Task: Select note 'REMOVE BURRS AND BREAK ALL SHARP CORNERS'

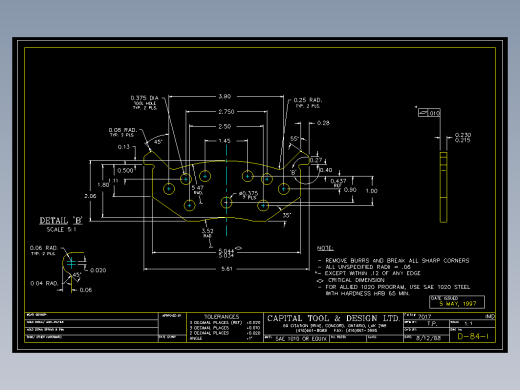Action: tap(397, 261)
